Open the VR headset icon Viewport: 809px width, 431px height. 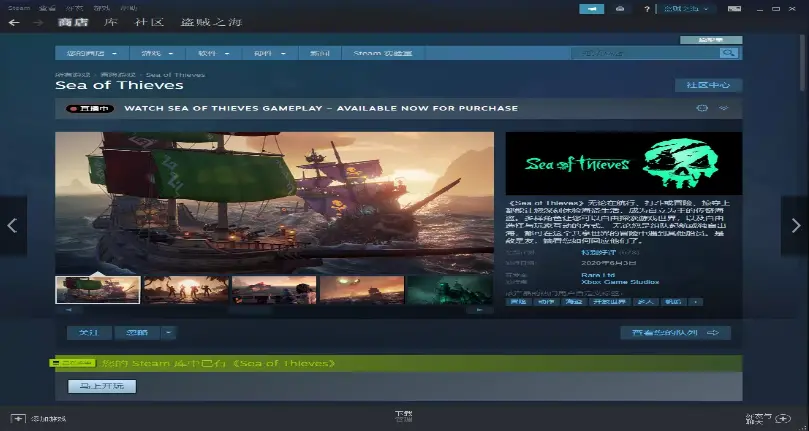[x=621, y=9]
